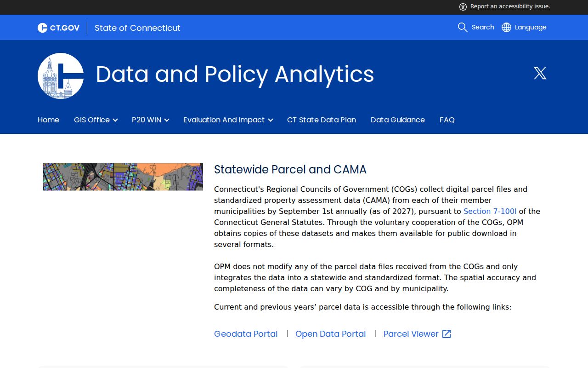Open the X (Twitter) social icon

pyautogui.click(x=540, y=73)
